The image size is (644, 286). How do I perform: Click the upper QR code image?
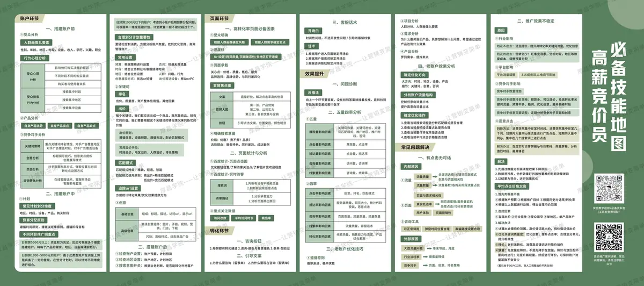click(x=610, y=188)
